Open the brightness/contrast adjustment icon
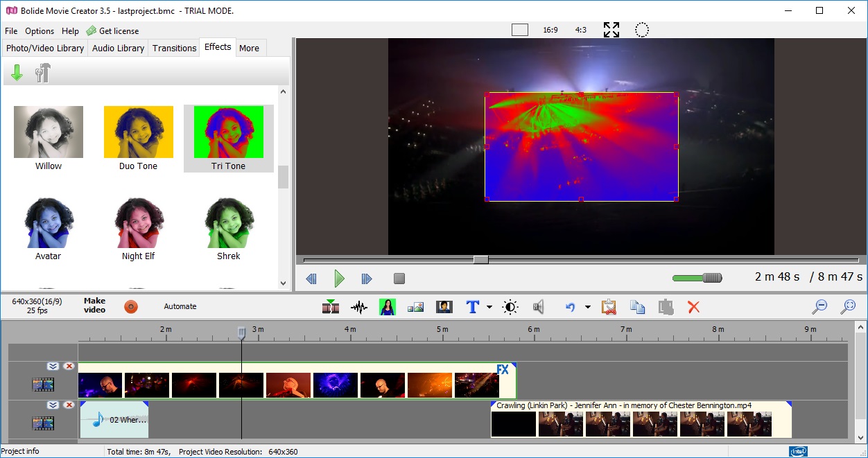Viewport: 868px width, 458px height. (510, 307)
